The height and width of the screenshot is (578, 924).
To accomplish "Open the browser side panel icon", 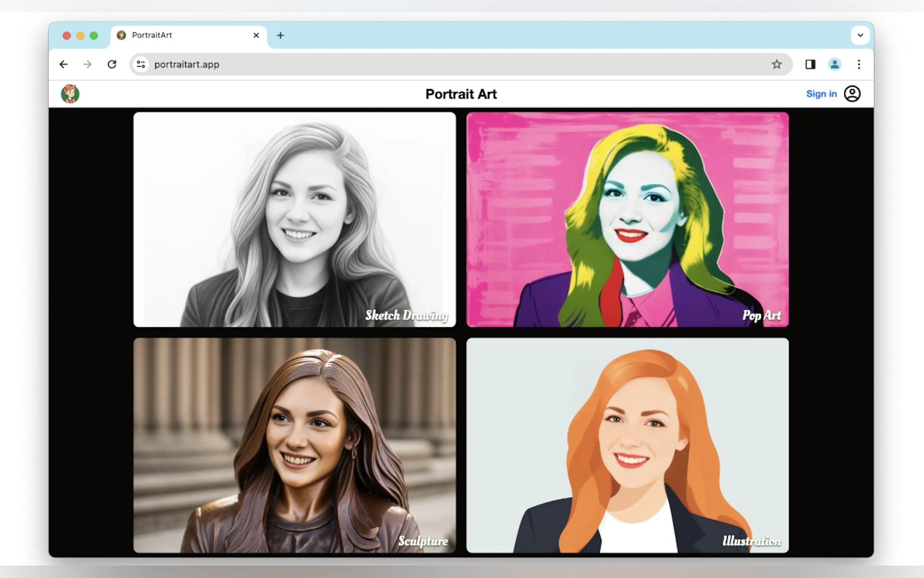I will pos(811,64).
